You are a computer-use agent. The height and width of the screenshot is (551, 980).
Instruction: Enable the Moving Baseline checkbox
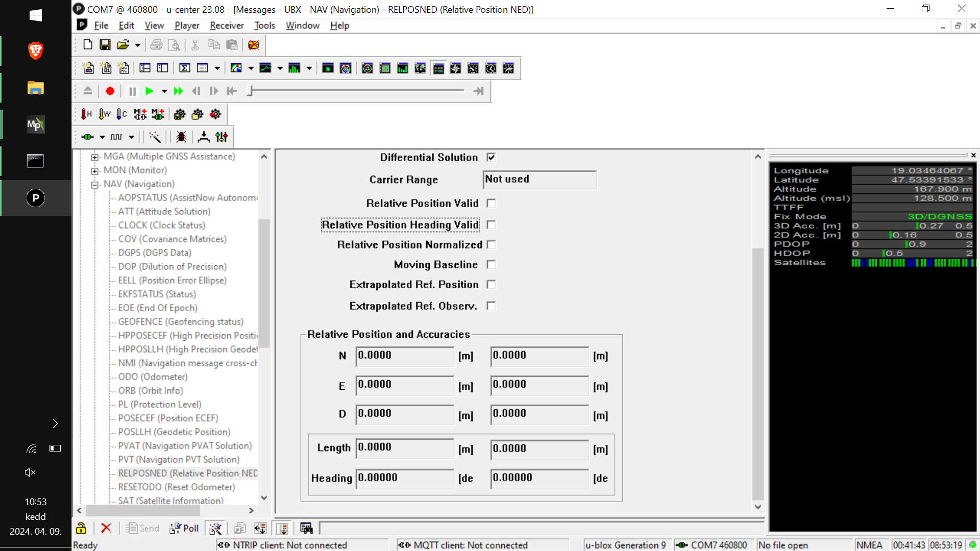pos(491,264)
